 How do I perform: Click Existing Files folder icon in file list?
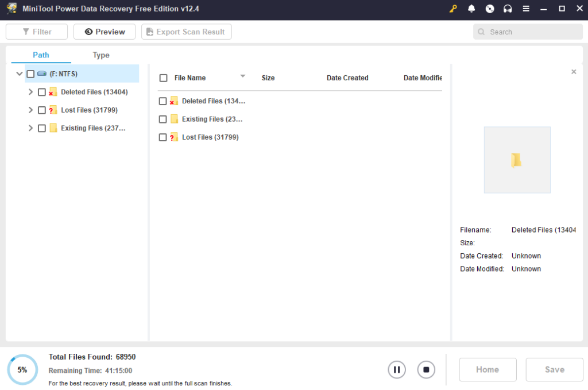coord(174,119)
